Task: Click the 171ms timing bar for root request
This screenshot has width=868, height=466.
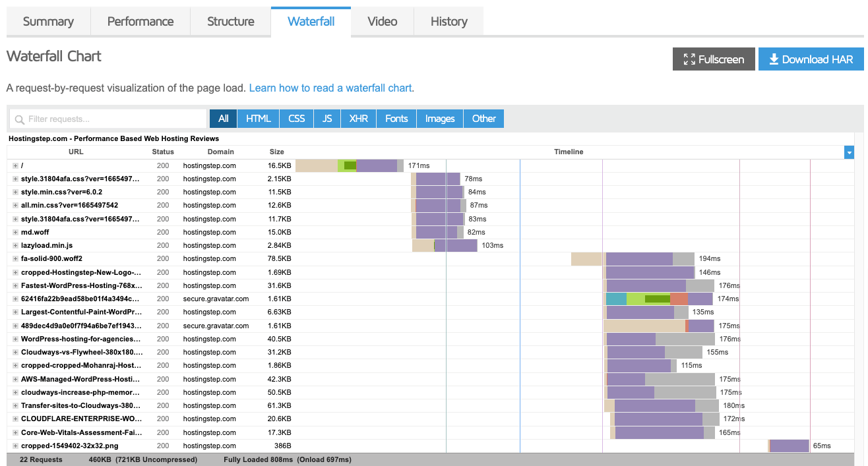Action: [x=350, y=165]
